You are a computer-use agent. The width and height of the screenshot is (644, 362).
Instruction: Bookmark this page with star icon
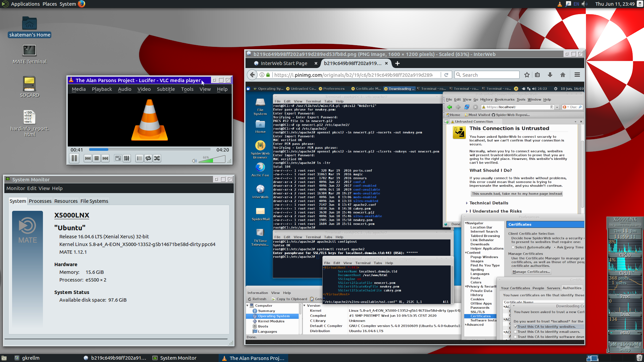tap(527, 75)
